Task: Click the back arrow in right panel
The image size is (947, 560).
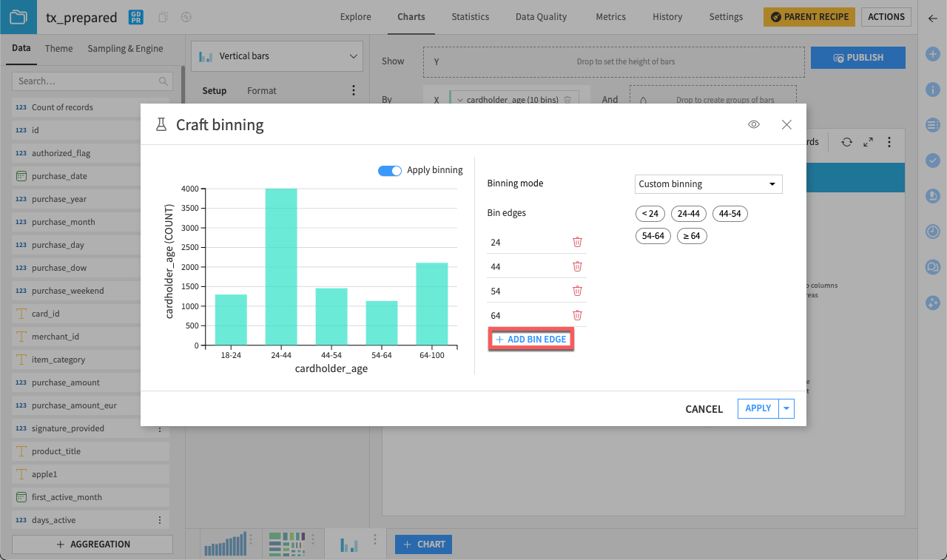Action: tap(932, 18)
